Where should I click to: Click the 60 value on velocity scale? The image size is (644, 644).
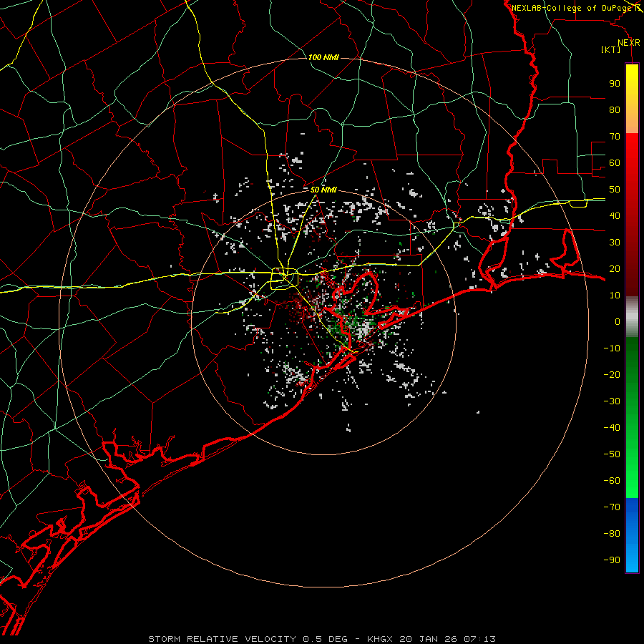click(x=615, y=162)
